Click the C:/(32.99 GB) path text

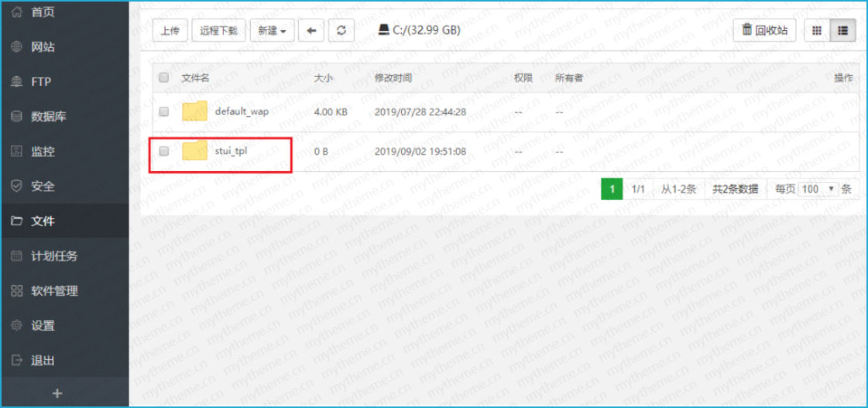(426, 30)
